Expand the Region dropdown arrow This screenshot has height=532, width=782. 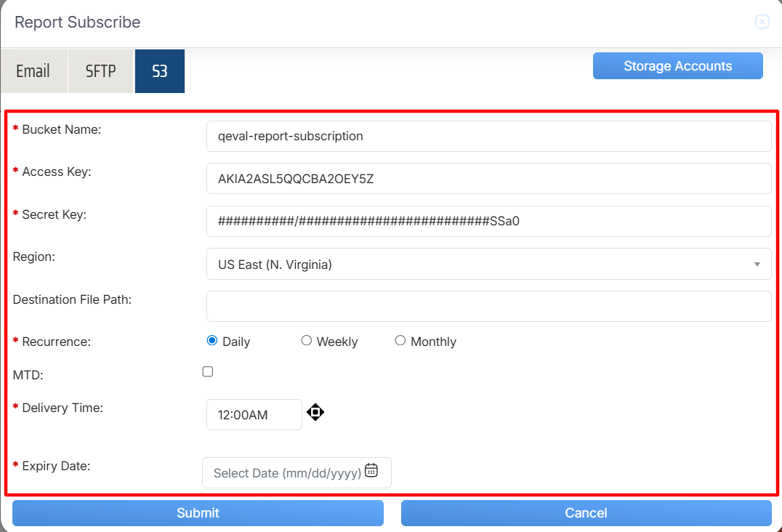(x=757, y=265)
